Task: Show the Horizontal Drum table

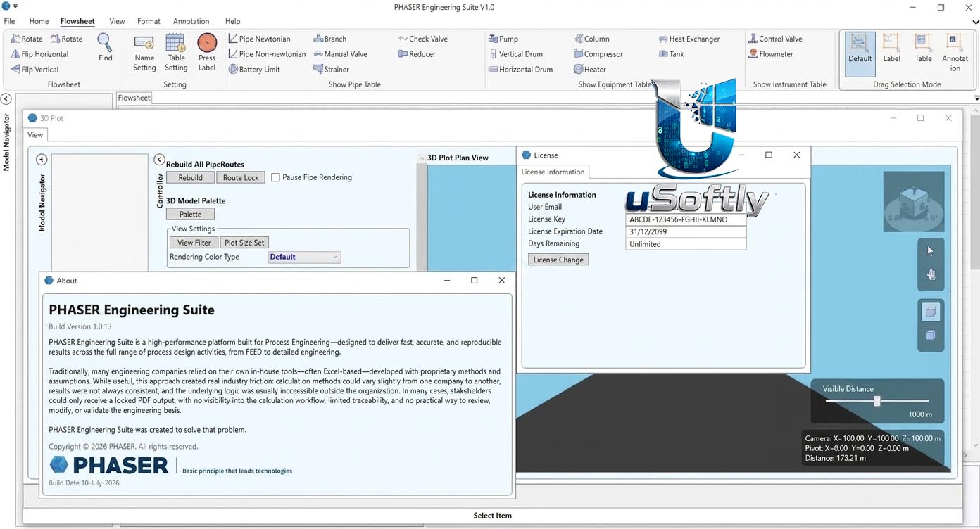Action: 520,70
